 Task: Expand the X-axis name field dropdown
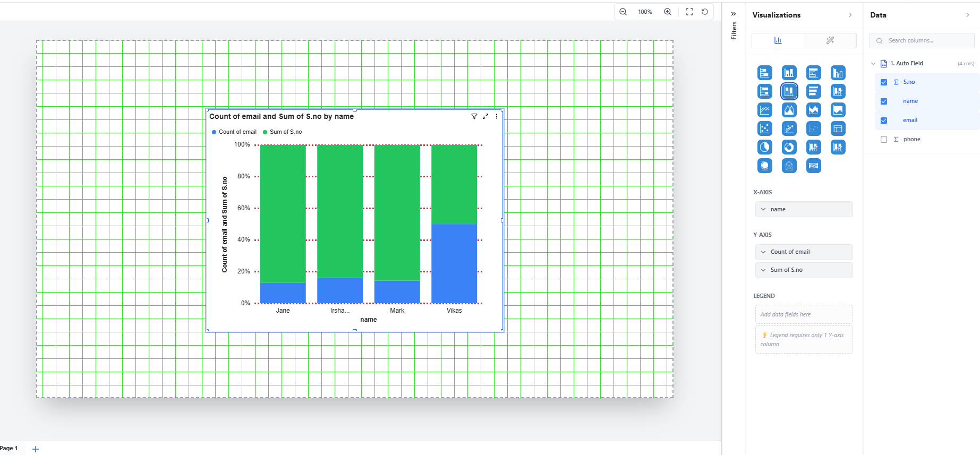coord(763,209)
